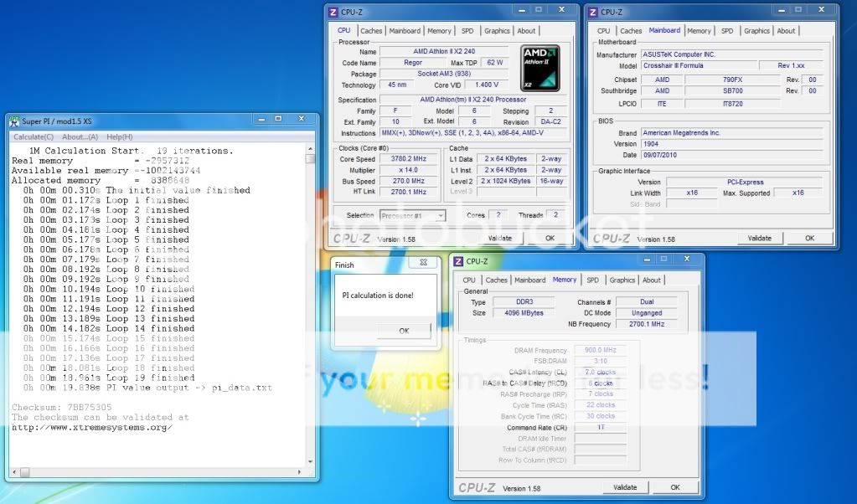Click the BIOS Version value 1904
Viewport: 857px width, 504px height.
[732, 144]
